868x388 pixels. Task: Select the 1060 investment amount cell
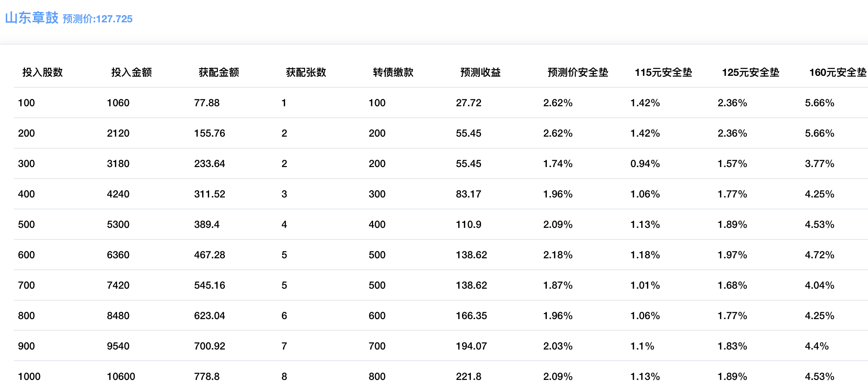(x=118, y=103)
